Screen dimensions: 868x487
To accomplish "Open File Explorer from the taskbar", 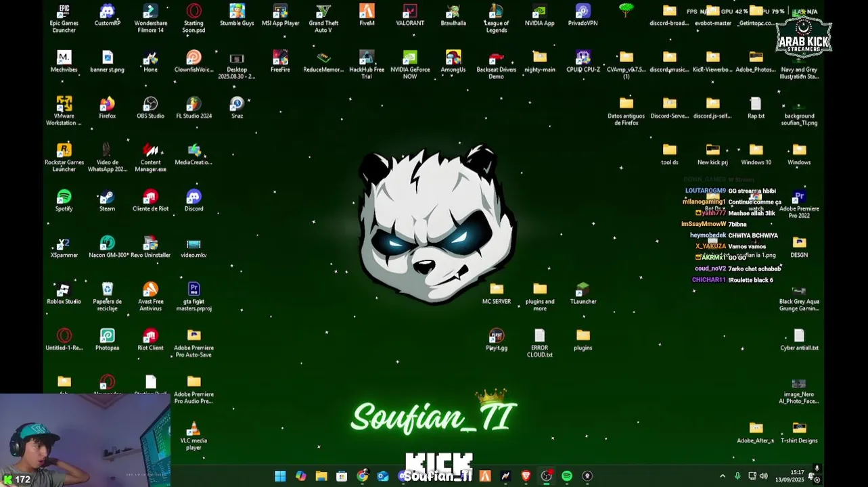I will coord(321,476).
